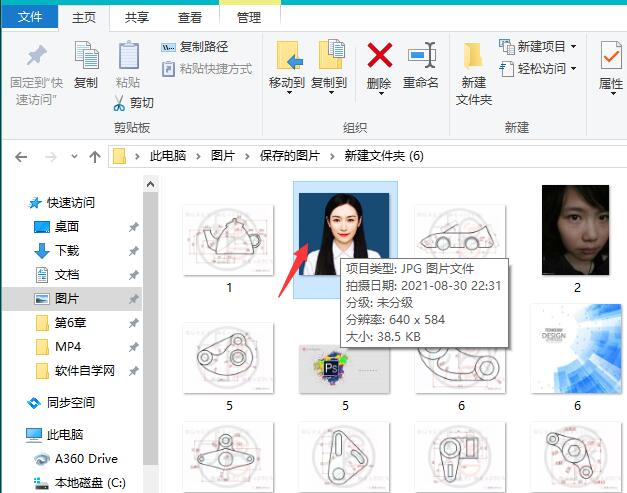This screenshot has height=493, width=627.
Task: Click the Copy (复制) ribbon icon
Action: click(86, 55)
